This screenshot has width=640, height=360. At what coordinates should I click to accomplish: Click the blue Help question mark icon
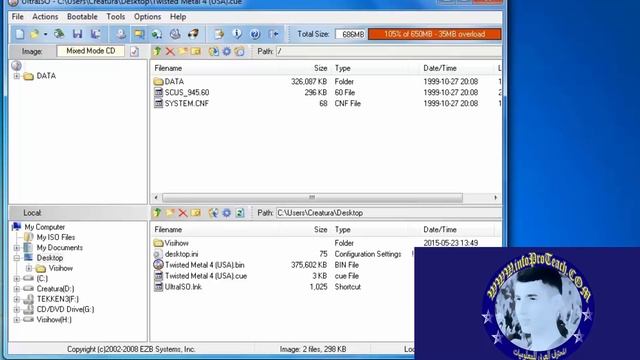(255, 34)
